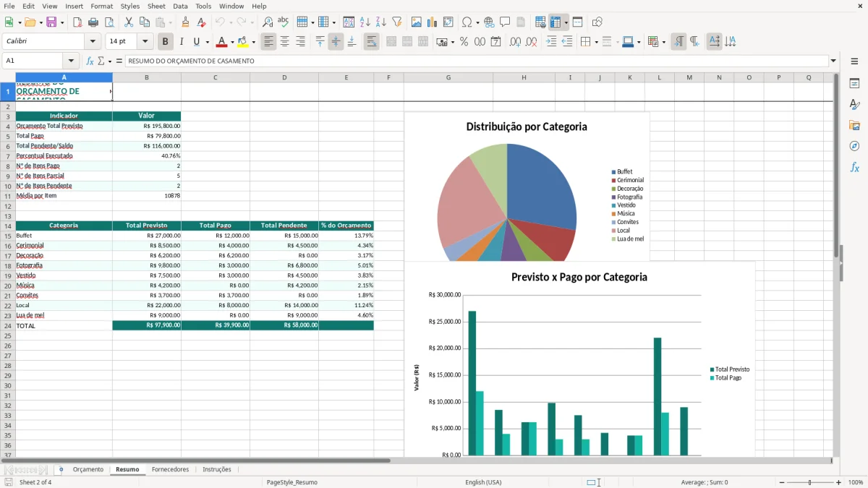Expand the formula bar arrow
Image resolution: width=868 pixels, height=488 pixels.
(834, 61)
